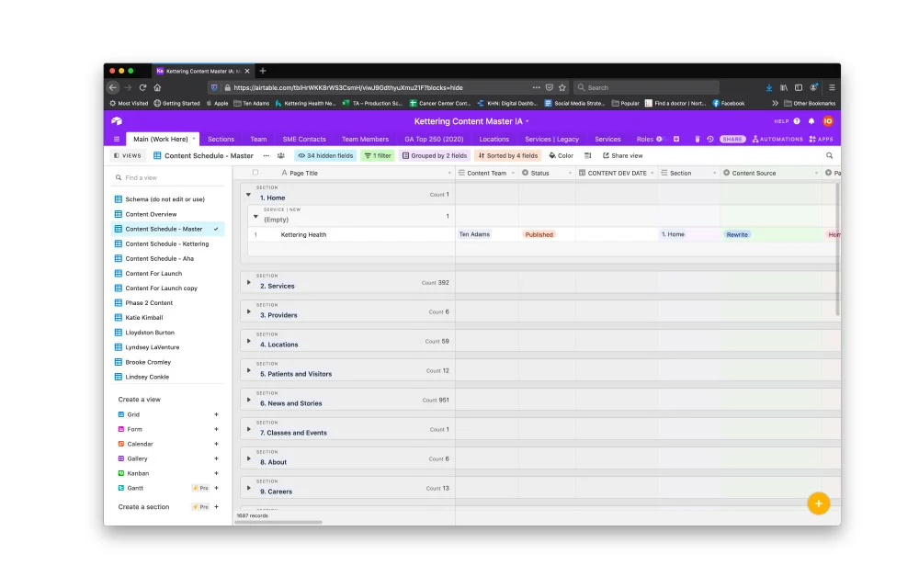Click the Rewrite content source pill
The width and height of the screenshot is (919, 588).
point(737,235)
